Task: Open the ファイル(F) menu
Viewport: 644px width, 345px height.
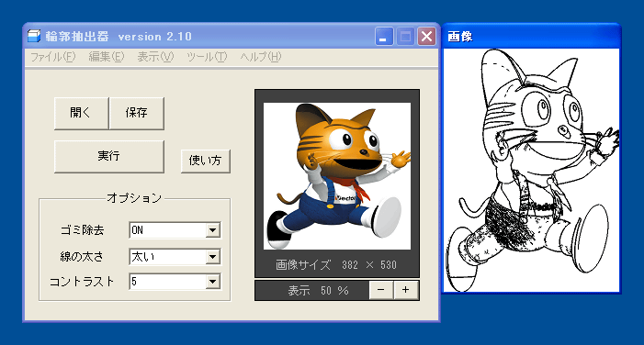Action: (53, 57)
